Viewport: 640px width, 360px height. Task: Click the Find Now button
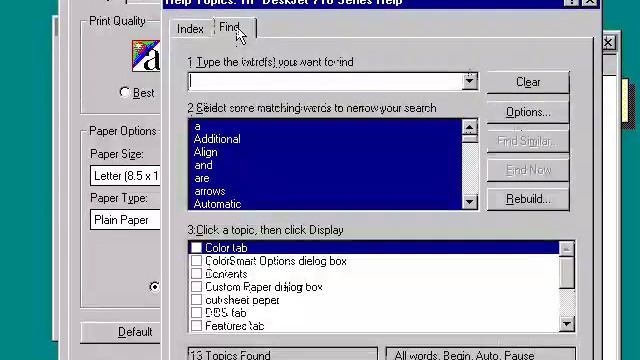click(x=528, y=170)
